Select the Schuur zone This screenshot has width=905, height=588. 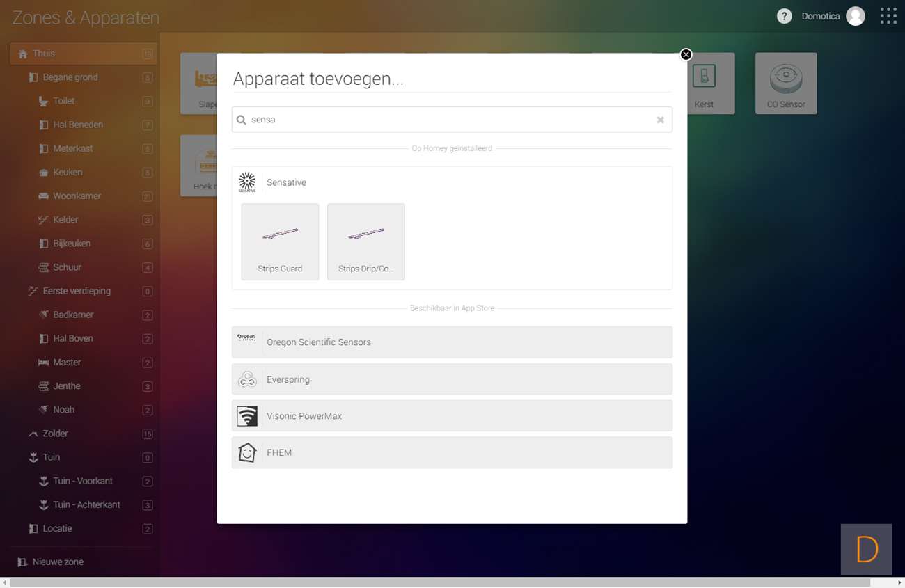tap(83, 267)
